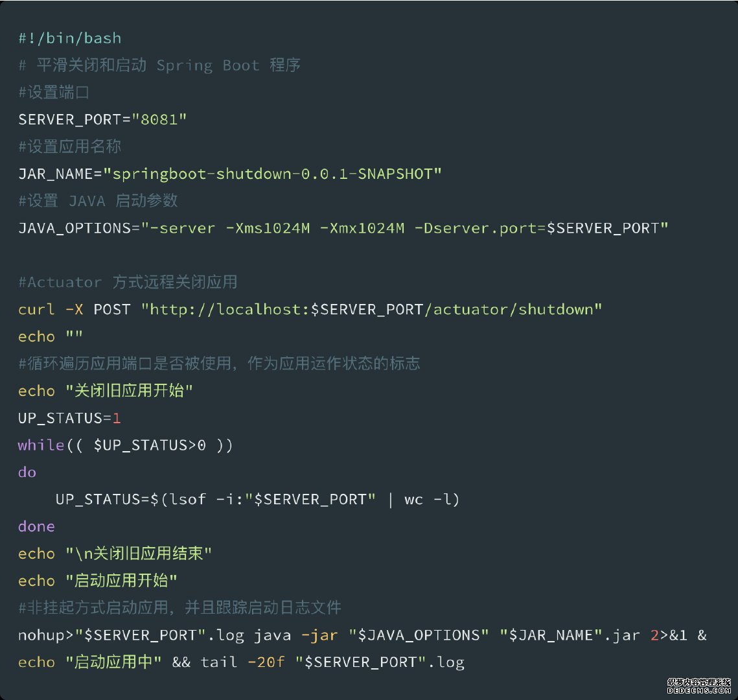Click the JAR_NAME springboot-shutdown assignment line
This screenshot has height=700, width=738.
coord(229,174)
